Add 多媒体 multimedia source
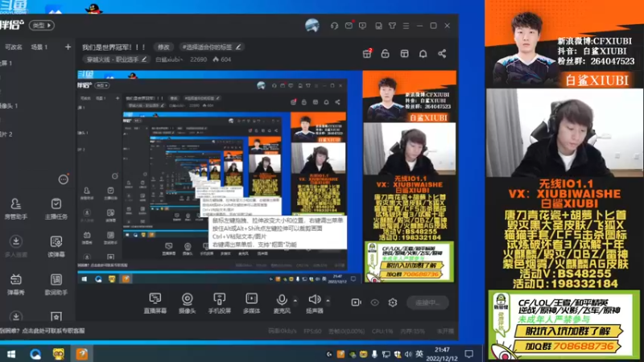The width and height of the screenshot is (644, 362). [x=251, y=303]
